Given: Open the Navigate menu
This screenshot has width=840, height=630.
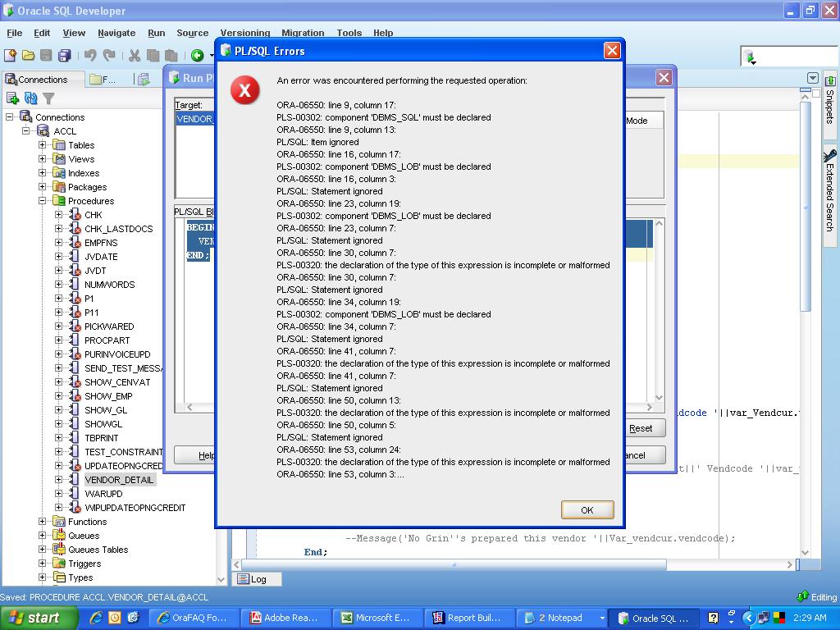Looking at the screenshot, I should pos(116,33).
